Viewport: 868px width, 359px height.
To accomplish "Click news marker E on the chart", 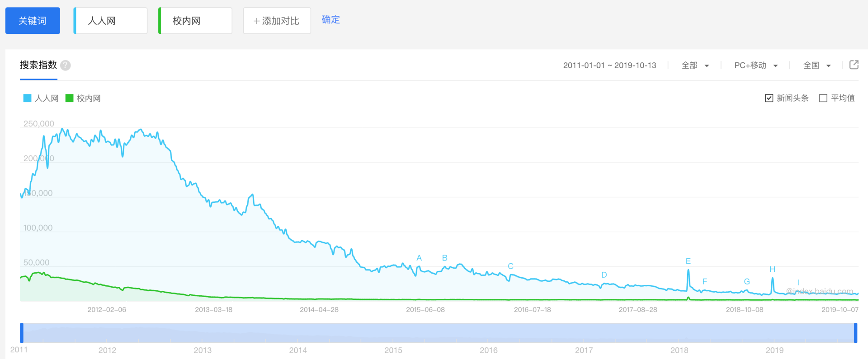I will (688, 261).
